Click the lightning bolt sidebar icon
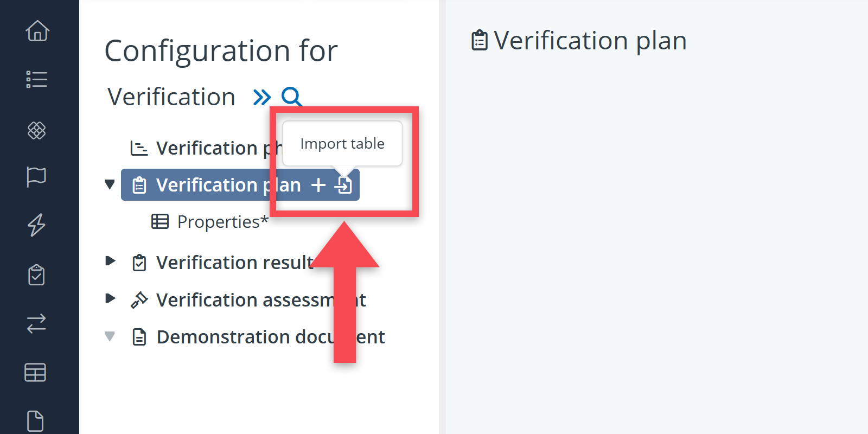868x434 pixels. tap(37, 225)
